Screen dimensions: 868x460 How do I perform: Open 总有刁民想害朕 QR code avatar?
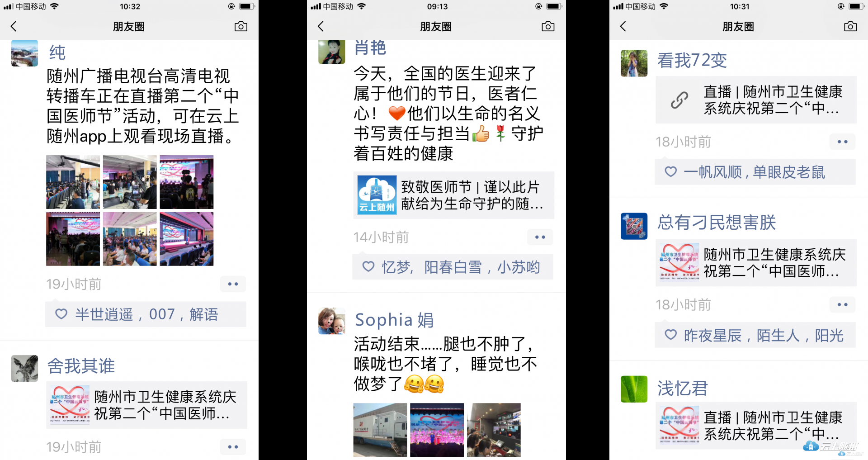click(634, 226)
